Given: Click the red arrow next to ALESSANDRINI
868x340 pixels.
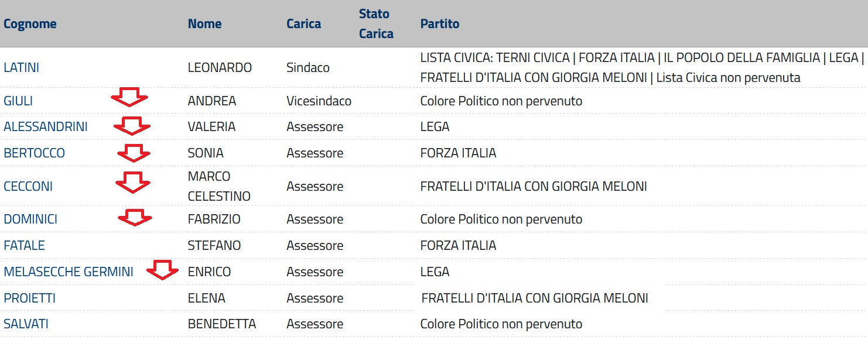Looking at the screenshot, I should click(132, 126).
